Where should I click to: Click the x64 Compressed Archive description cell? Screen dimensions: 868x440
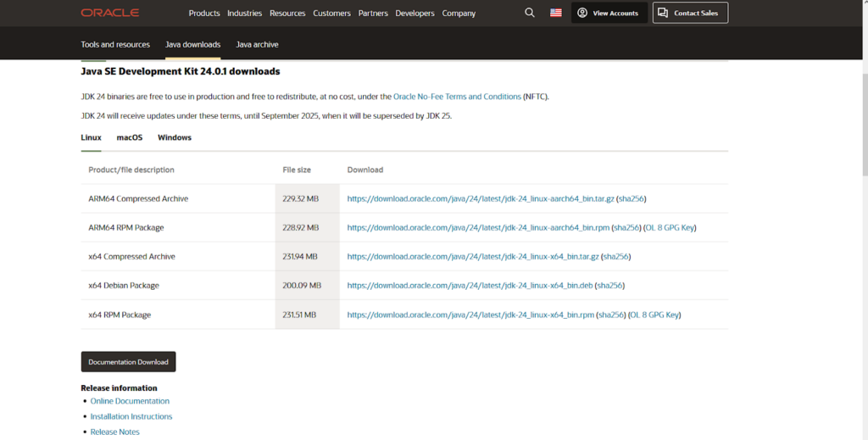point(178,257)
